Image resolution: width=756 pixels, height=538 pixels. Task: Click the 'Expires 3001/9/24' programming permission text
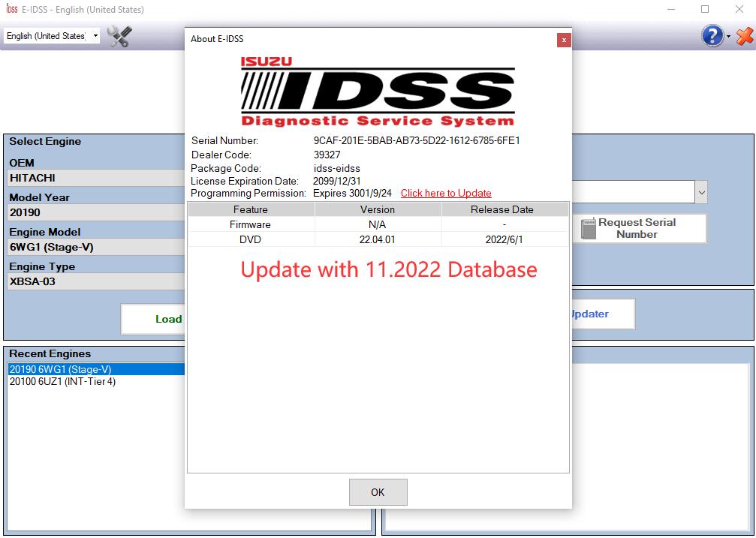pos(352,194)
